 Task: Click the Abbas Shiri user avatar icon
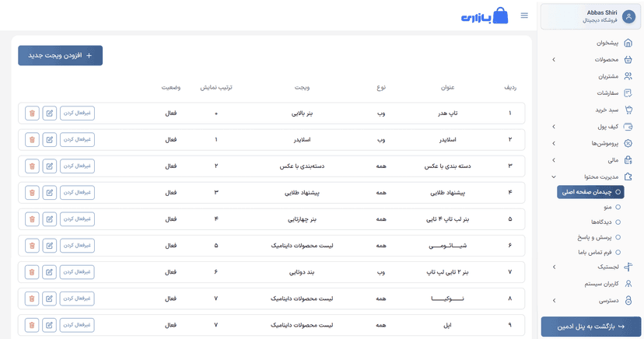(x=628, y=16)
